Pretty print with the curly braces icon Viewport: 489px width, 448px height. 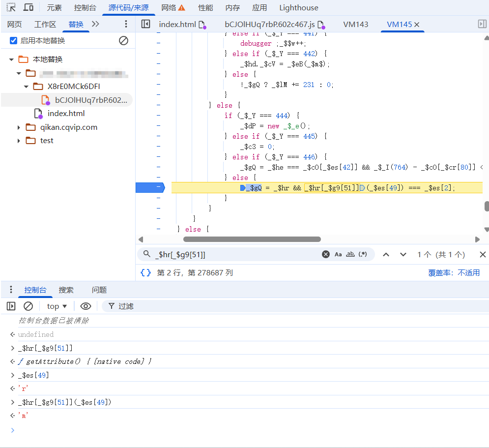(x=145, y=272)
